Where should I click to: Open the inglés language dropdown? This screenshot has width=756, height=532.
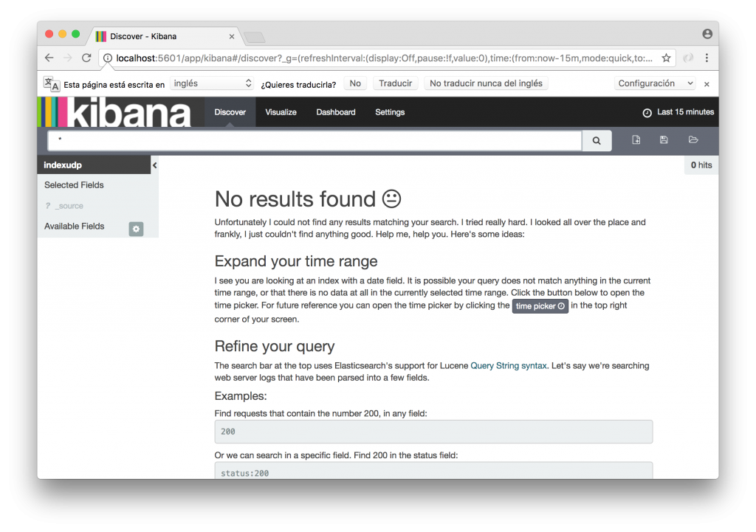coord(212,83)
